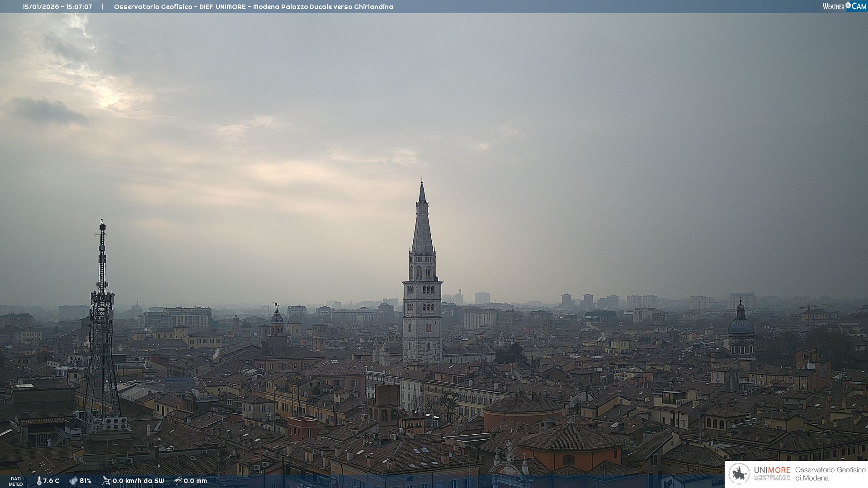Click the WeatherCam logo text

(x=833, y=6)
